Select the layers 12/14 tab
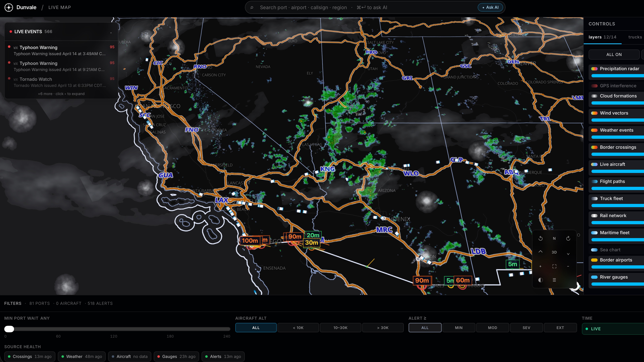The image size is (644, 362). [602, 37]
